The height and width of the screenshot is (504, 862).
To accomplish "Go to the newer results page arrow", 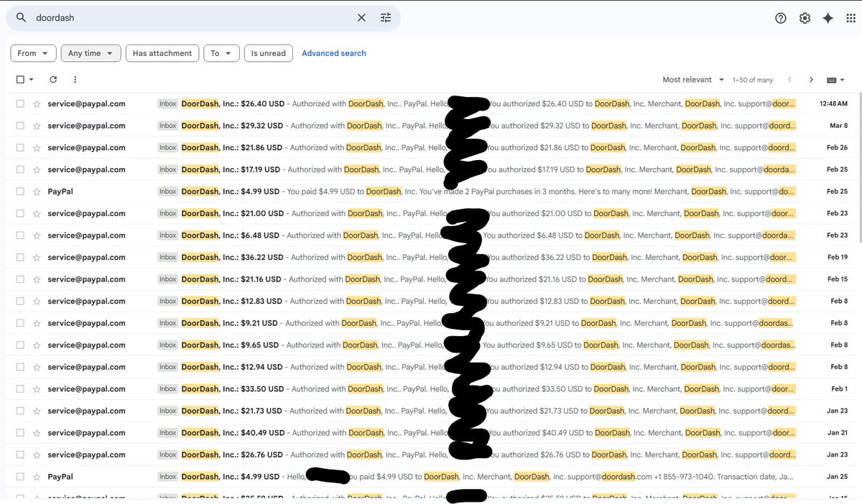I will point(790,80).
